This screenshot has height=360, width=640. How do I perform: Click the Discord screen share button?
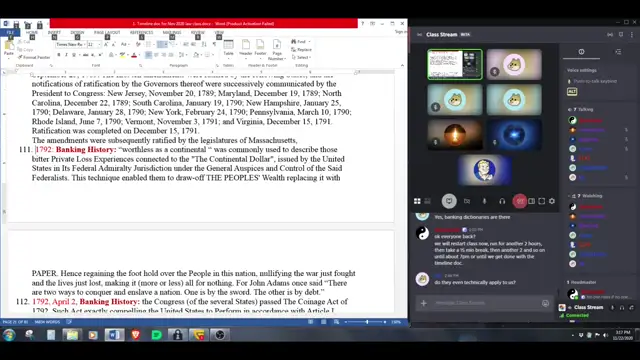click(449, 201)
